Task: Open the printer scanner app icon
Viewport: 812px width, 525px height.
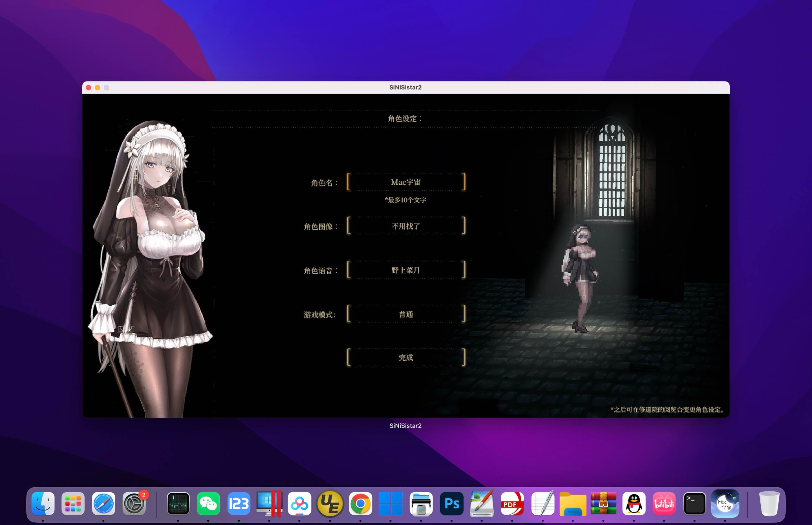Action: (x=421, y=504)
